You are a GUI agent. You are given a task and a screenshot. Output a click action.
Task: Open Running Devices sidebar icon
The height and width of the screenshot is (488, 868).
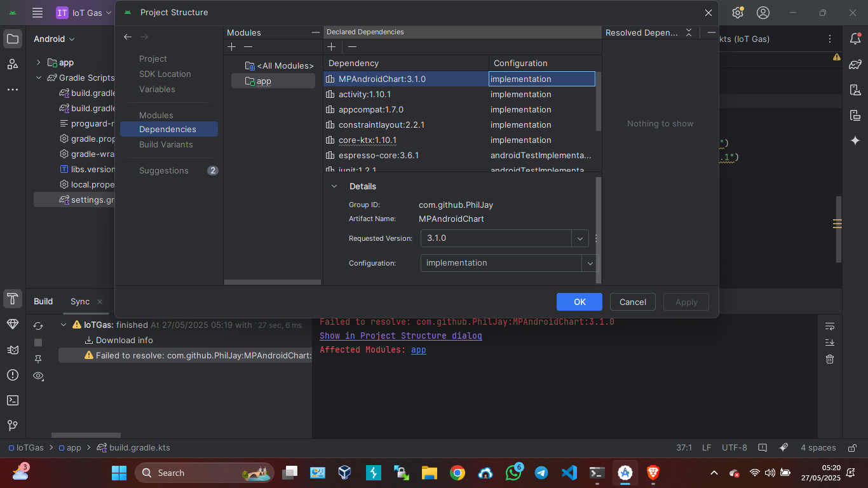[855, 115]
